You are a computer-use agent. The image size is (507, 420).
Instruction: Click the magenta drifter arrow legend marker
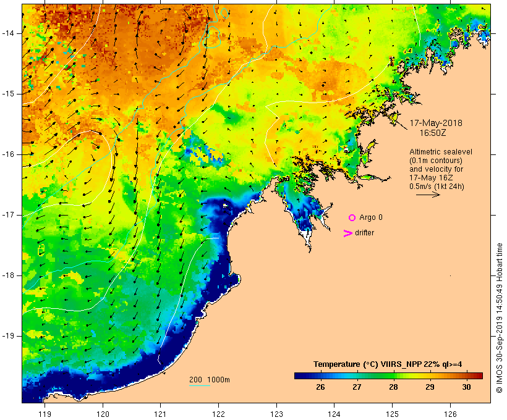click(348, 233)
